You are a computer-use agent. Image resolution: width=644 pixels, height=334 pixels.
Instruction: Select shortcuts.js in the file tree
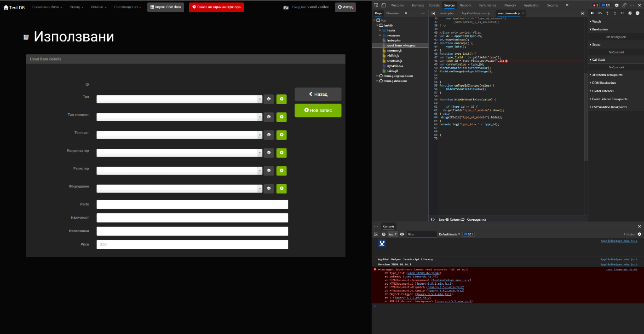click(395, 61)
